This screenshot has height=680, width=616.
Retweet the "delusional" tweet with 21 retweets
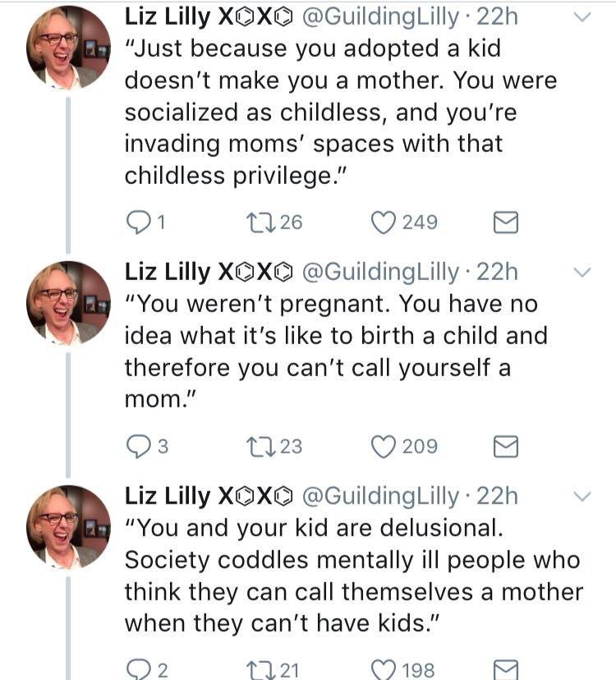pyautogui.click(x=259, y=670)
